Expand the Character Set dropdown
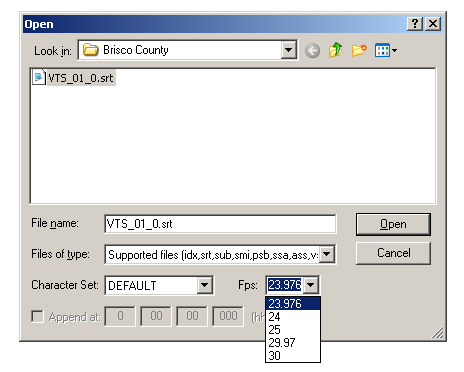This screenshot has width=464, height=372. (204, 285)
